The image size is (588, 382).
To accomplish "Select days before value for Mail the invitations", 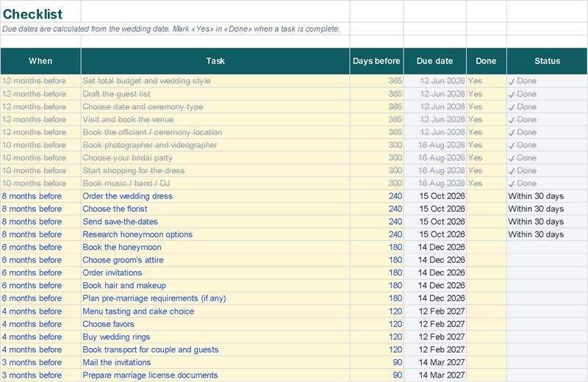I will [x=376, y=362].
